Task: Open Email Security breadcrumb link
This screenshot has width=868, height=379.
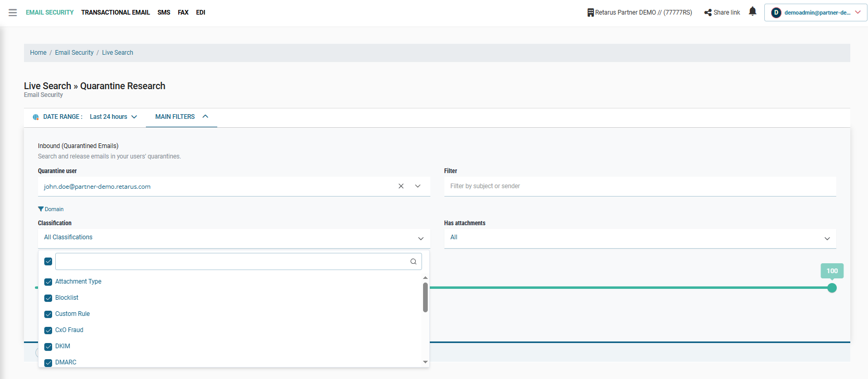Action: (x=74, y=53)
